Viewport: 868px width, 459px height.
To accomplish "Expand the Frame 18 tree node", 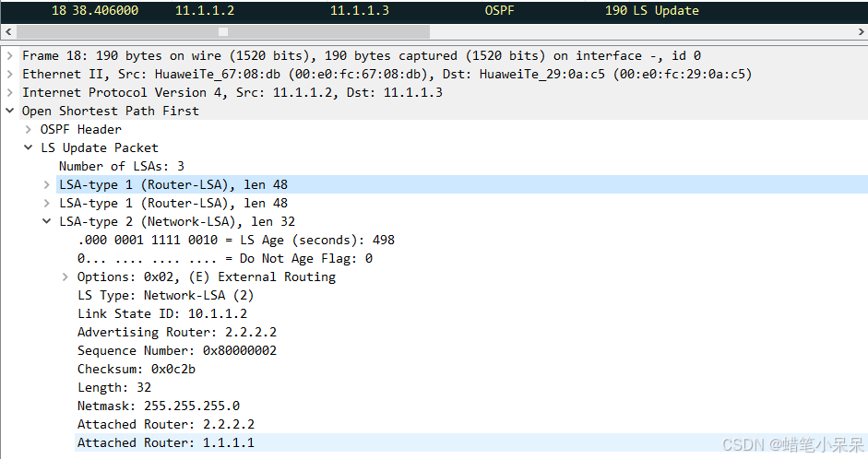I will (9, 56).
